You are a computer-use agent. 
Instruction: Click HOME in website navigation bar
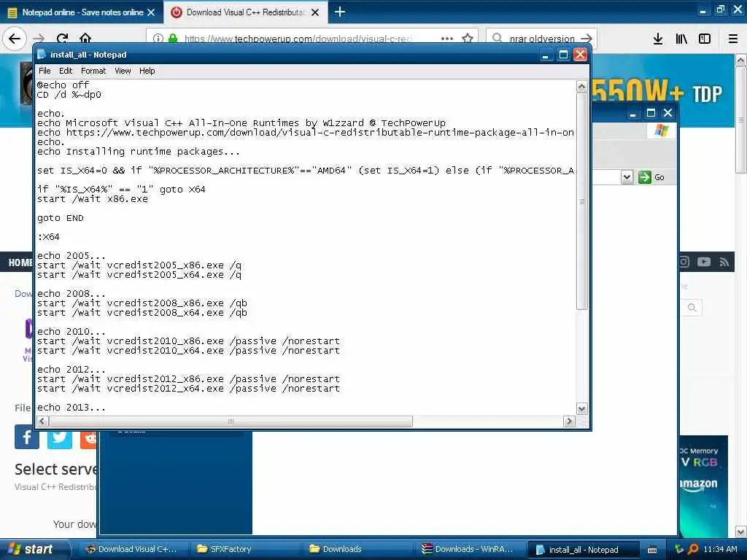coord(20,262)
